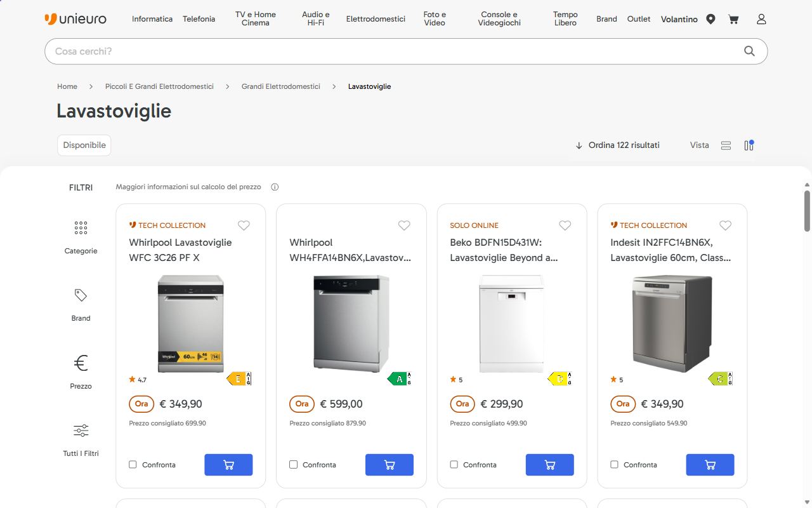Open Whirlpool WH4FFA14BN6X product title
This screenshot has width=812, height=508.
[350, 250]
